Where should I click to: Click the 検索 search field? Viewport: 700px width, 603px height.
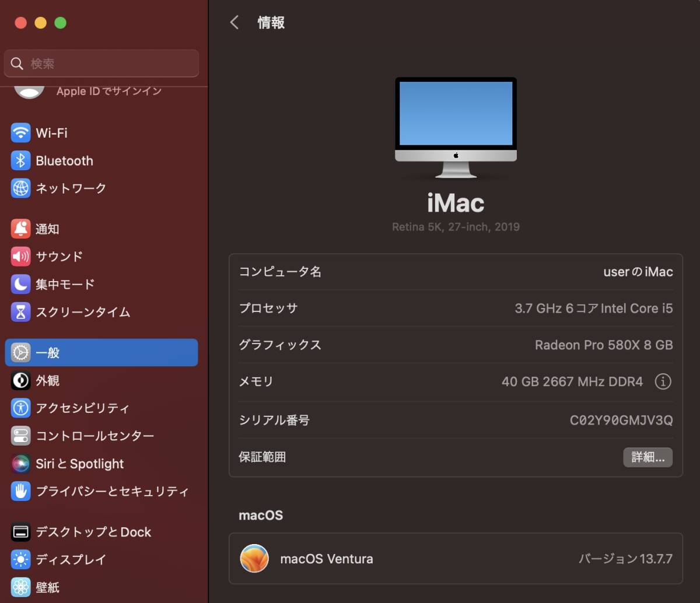click(x=101, y=64)
